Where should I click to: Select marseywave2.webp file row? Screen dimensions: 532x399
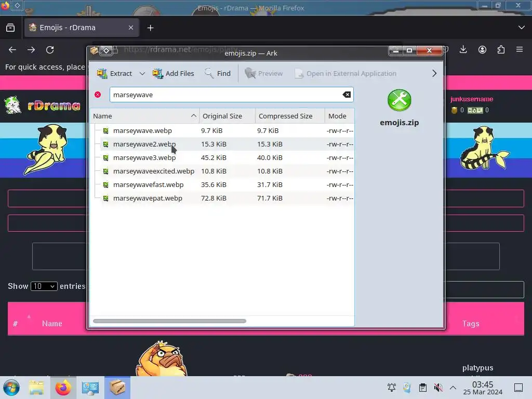point(222,144)
